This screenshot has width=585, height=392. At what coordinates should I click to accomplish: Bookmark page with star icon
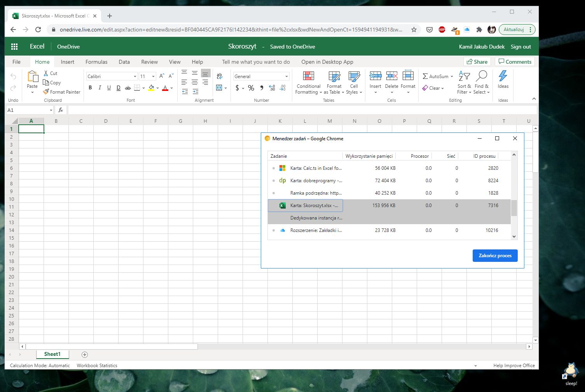click(414, 30)
